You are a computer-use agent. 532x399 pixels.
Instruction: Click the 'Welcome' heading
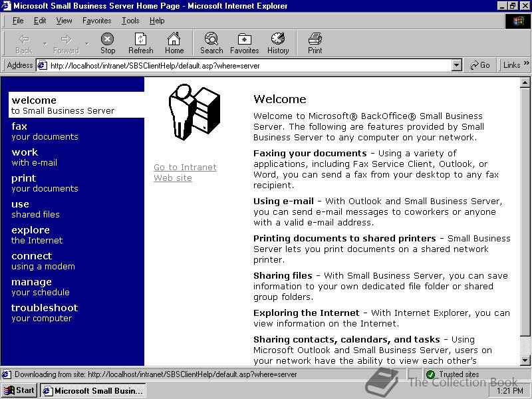(x=279, y=99)
